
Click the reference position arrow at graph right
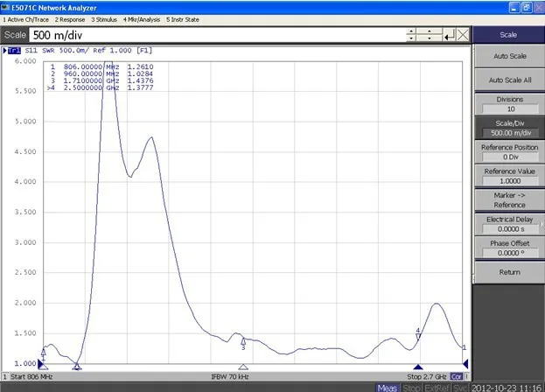(x=465, y=364)
